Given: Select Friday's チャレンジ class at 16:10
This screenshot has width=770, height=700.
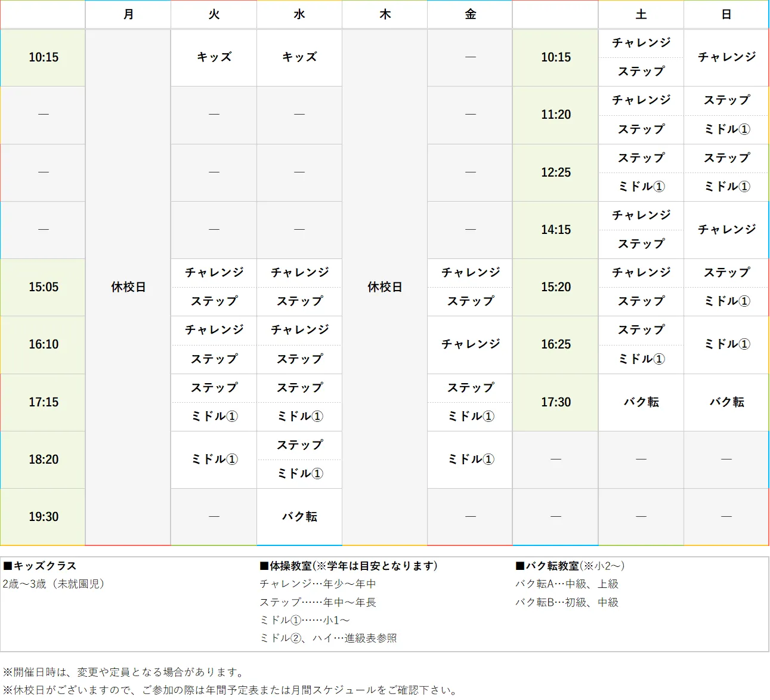Looking at the screenshot, I should click(x=470, y=344).
